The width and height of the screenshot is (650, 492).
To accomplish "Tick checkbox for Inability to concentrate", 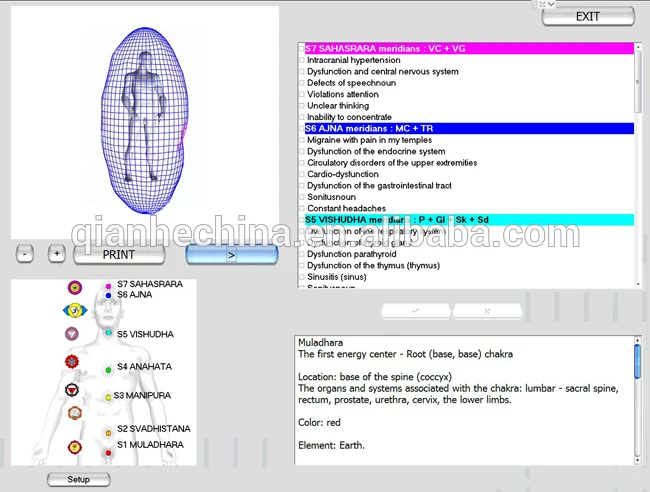I will pyautogui.click(x=302, y=117).
